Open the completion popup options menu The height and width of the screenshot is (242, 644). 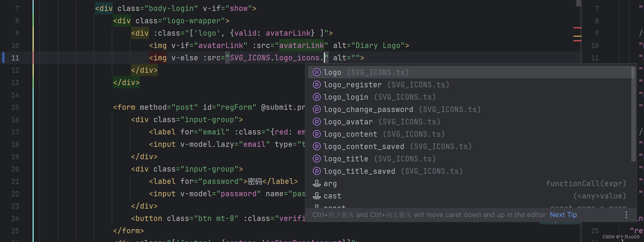pos(626,215)
